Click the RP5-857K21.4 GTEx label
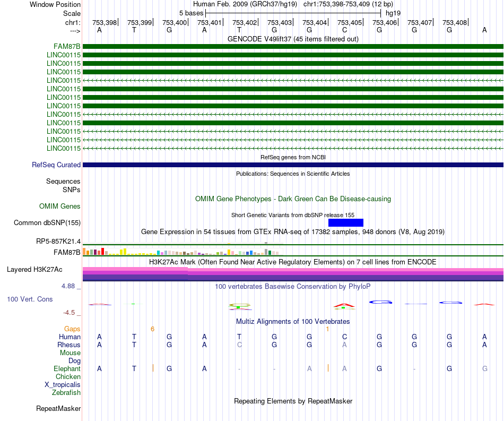The image size is (504, 421). pyautogui.click(x=58, y=241)
